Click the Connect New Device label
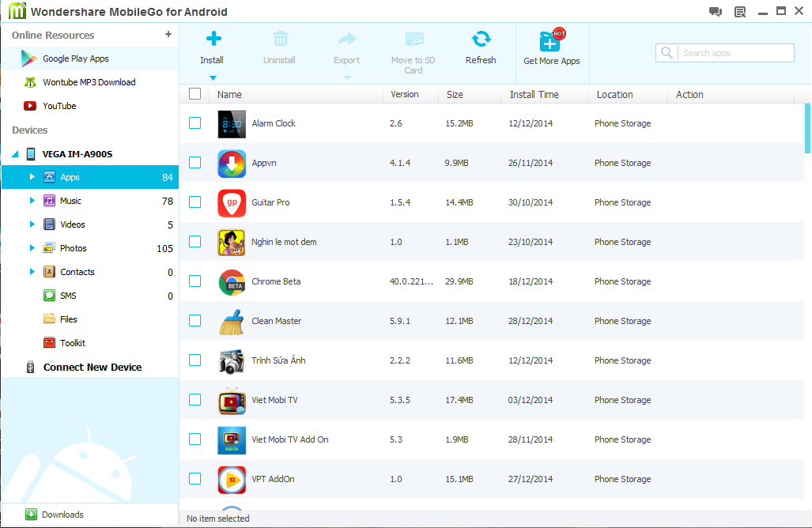This screenshot has width=812, height=528. point(93,367)
